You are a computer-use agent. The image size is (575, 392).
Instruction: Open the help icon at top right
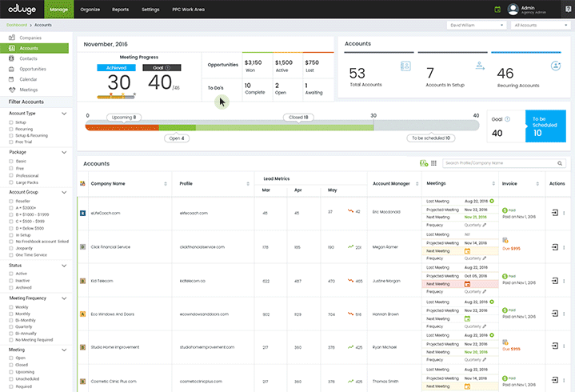point(568,10)
